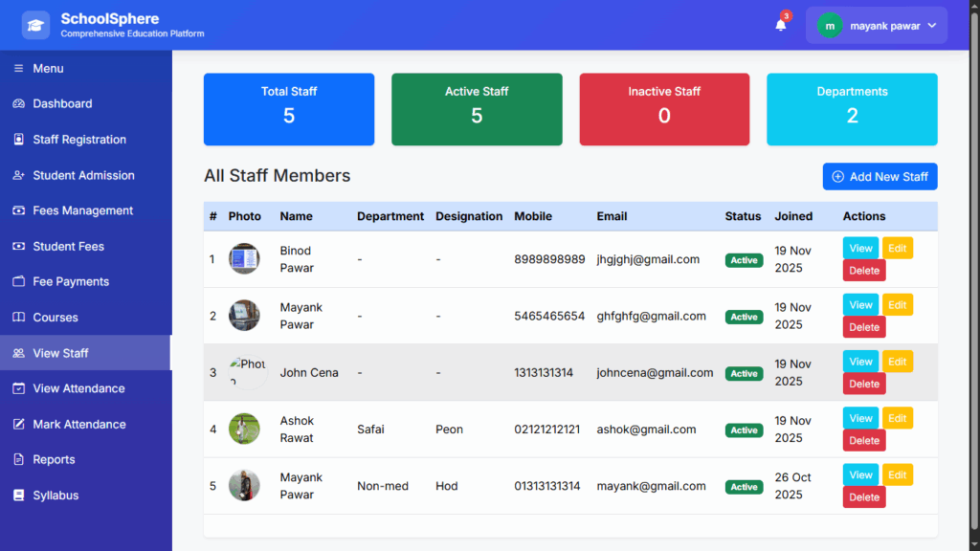
Task: Click the Courses book icon
Action: point(18,318)
